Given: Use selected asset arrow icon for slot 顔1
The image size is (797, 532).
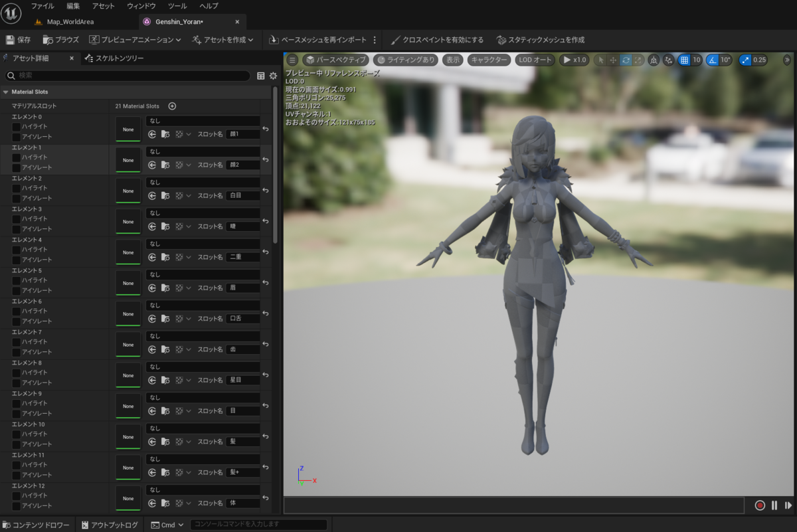Looking at the screenshot, I should pyautogui.click(x=152, y=134).
